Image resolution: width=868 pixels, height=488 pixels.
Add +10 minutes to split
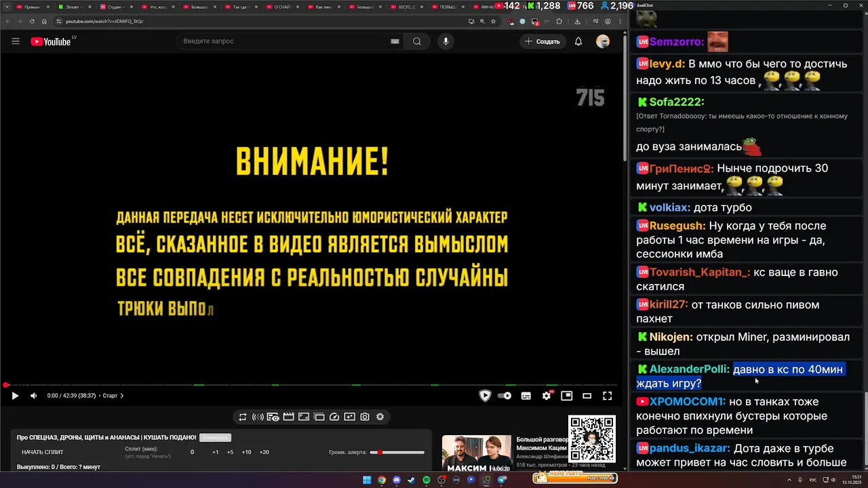tap(246, 452)
